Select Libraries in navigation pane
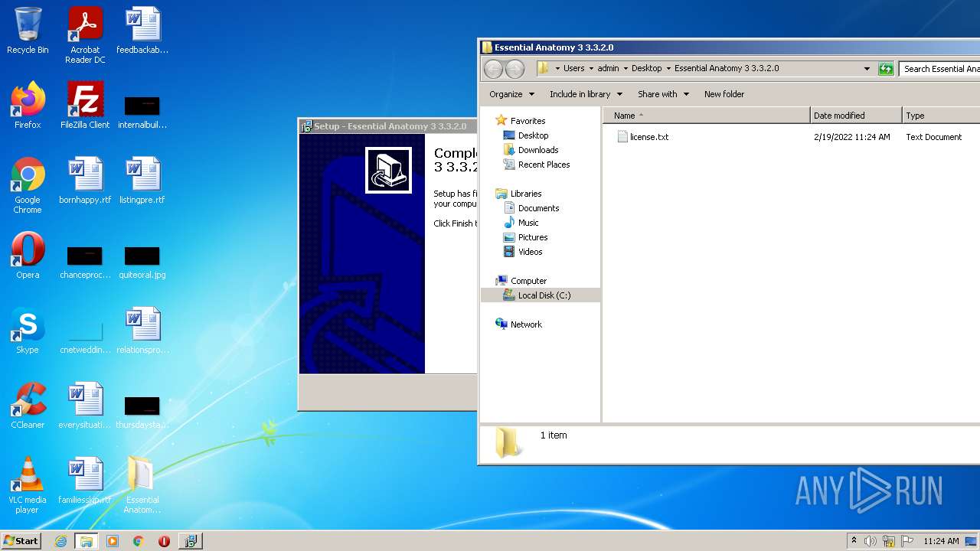Viewport: 980px width, 551px height. pos(526,194)
